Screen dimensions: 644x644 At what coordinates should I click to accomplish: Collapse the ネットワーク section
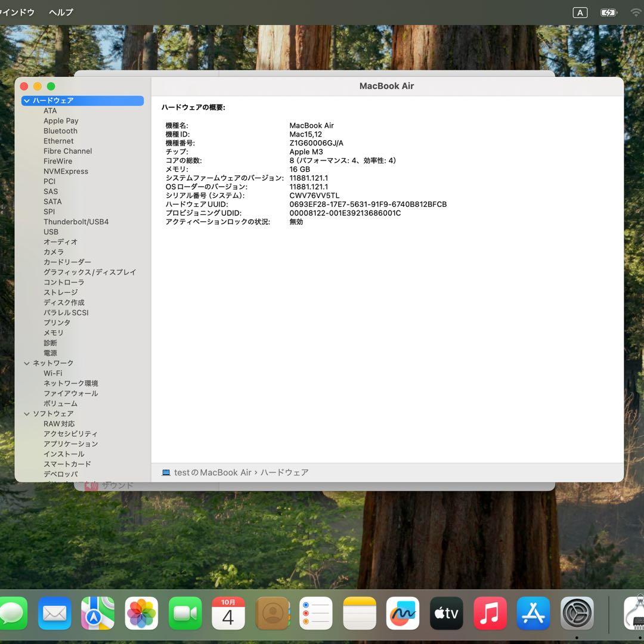[27, 363]
